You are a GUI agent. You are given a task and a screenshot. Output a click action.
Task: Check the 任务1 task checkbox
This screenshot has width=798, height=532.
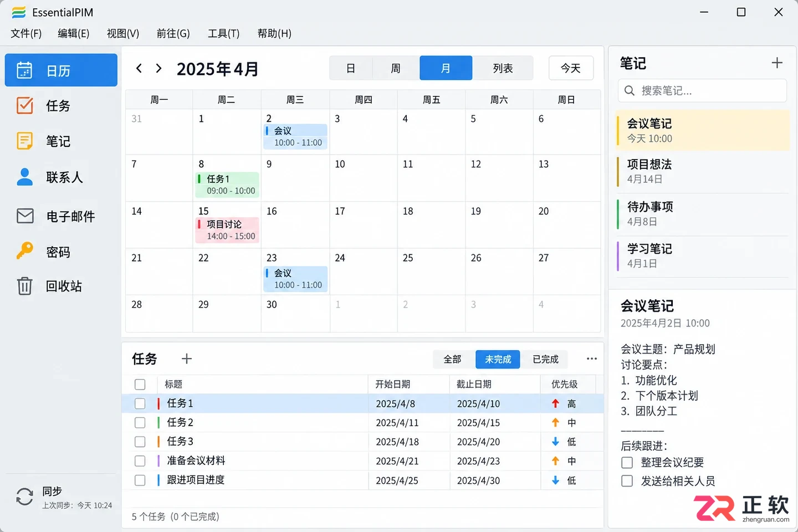pos(140,403)
